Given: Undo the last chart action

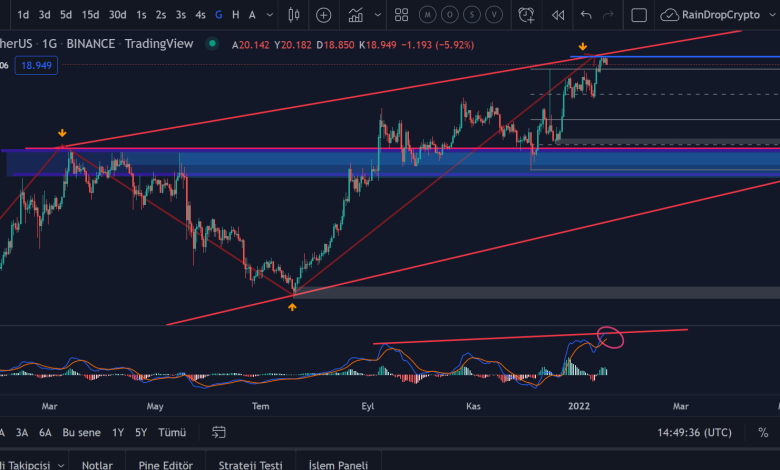Looking at the screenshot, I should (586, 15).
